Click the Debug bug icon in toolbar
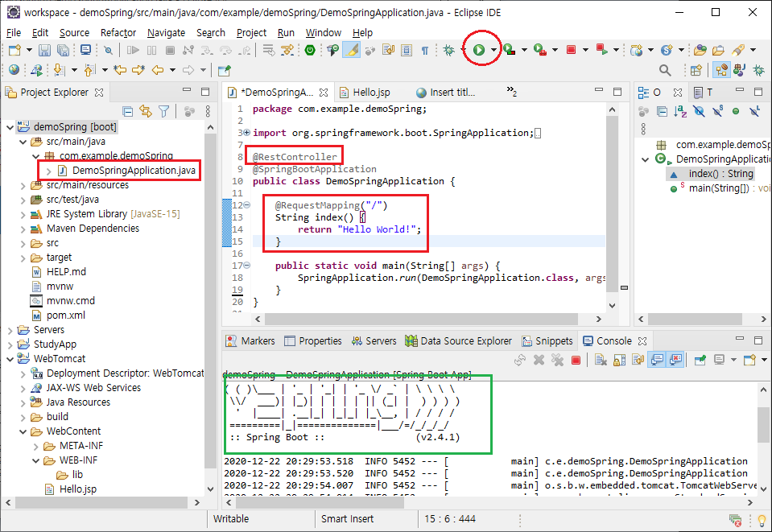Screen dimensions: 772x532 point(449,50)
